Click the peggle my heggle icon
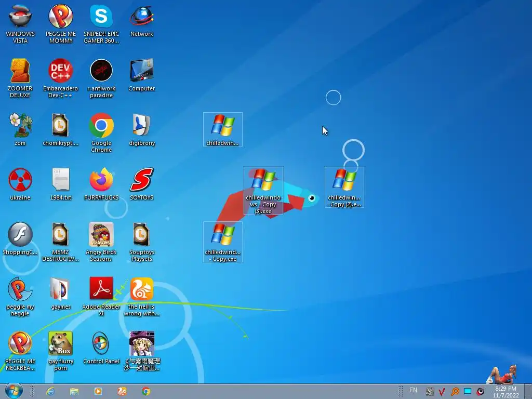532x399 pixels. pyautogui.click(x=20, y=297)
